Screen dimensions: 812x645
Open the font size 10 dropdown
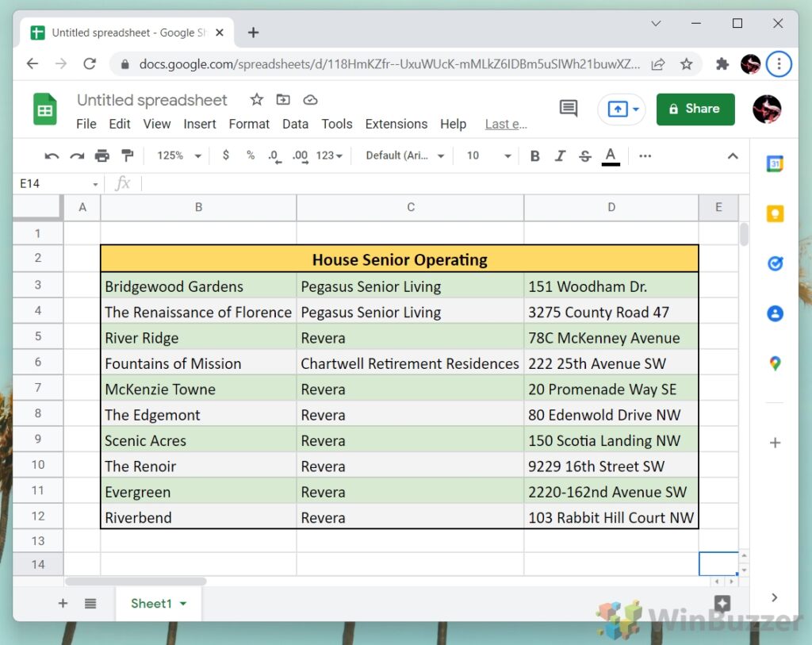click(488, 156)
